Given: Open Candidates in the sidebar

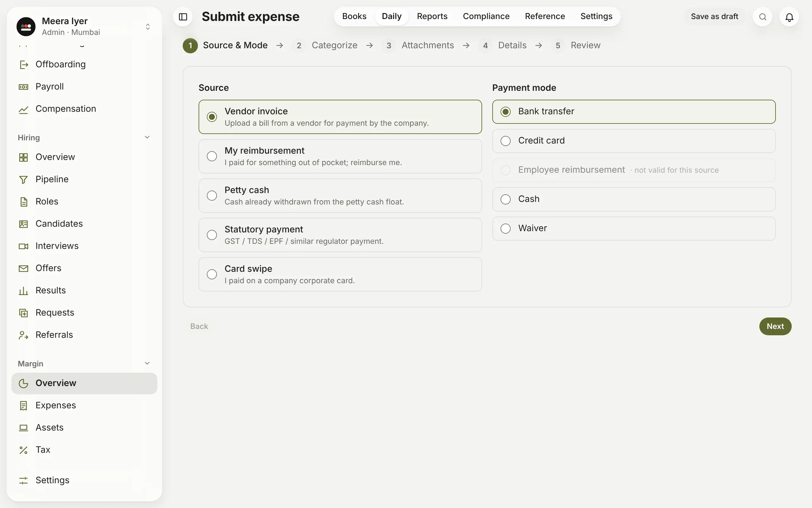Looking at the screenshot, I should coord(84,224).
